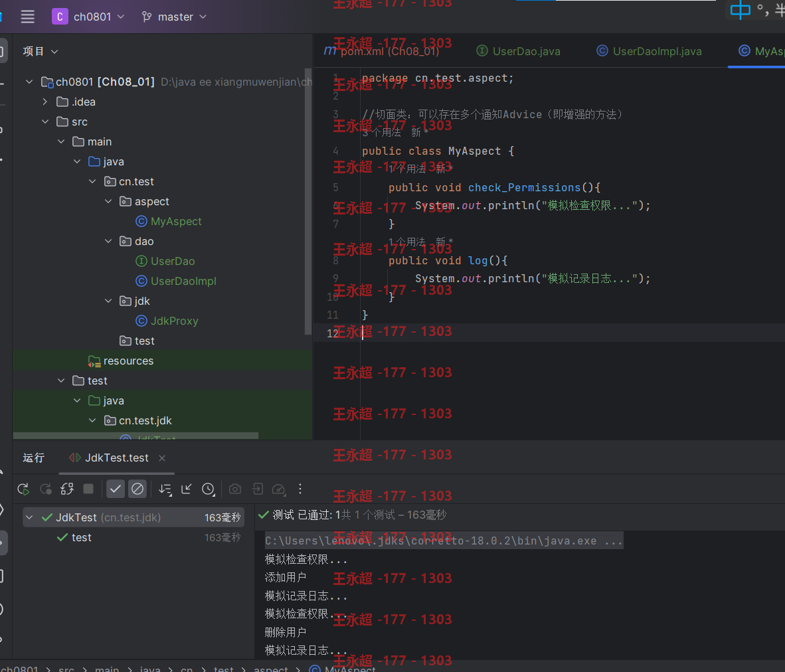Select the empty test package under cn.test
The image size is (785, 672).
[137, 341]
